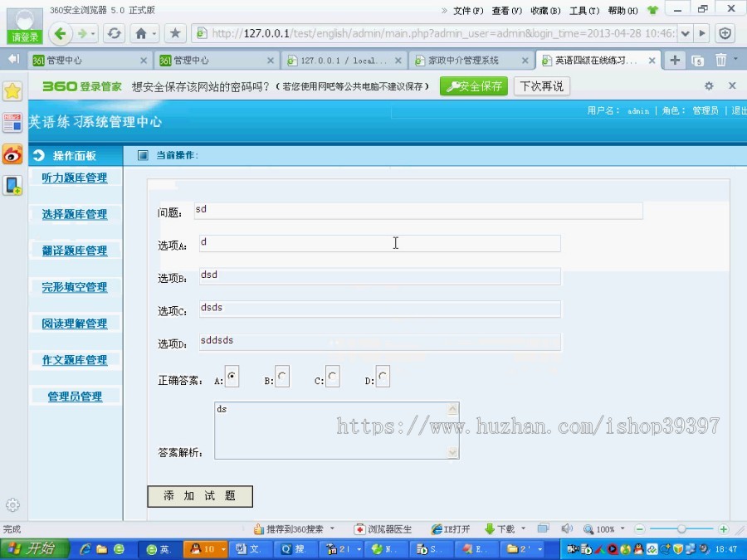Click the forward navigation arrow
Viewport: 747px width, 560px height.
point(82,33)
